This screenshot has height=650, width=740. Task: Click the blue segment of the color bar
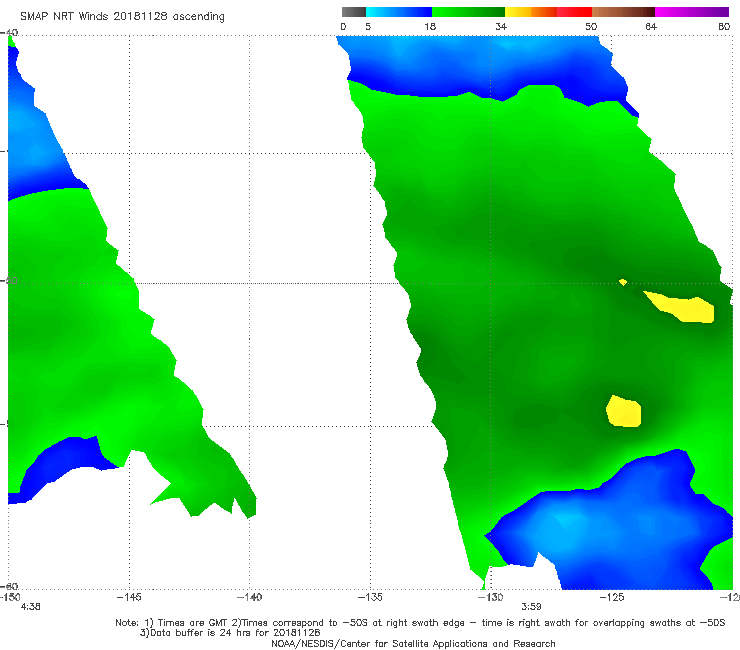(x=399, y=12)
